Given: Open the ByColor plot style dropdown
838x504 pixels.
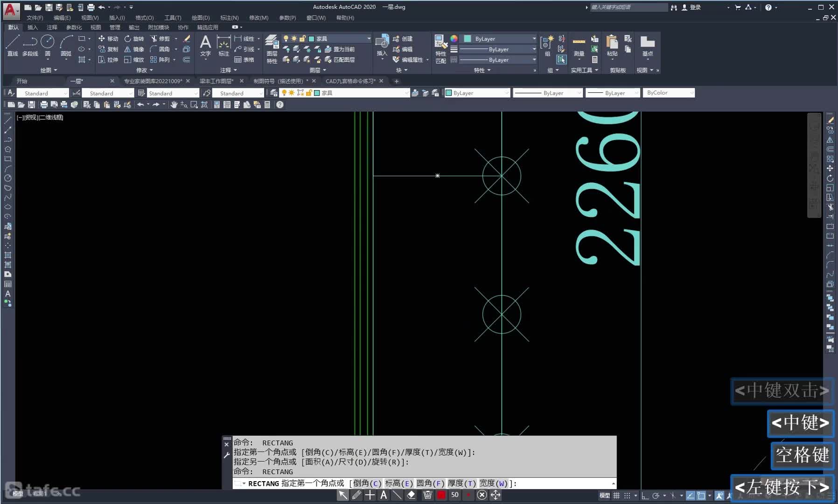Looking at the screenshot, I should point(669,93).
